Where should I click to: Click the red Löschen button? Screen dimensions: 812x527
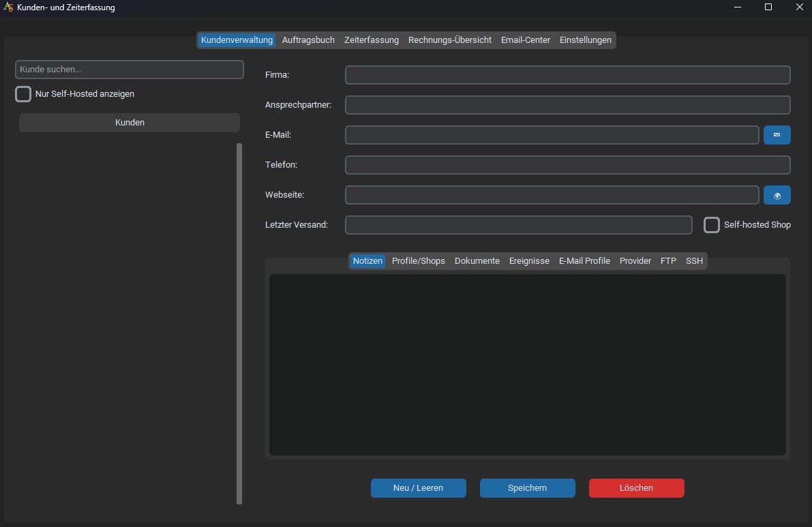tap(637, 488)
